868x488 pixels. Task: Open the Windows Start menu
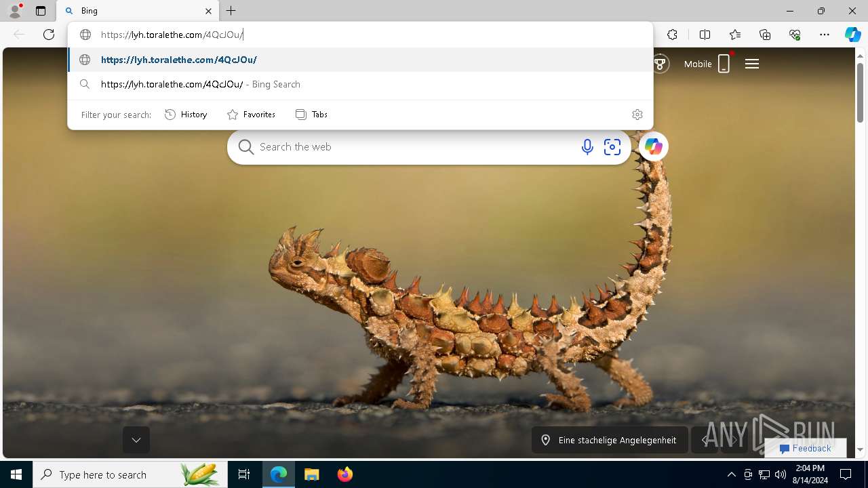point(16,474)
